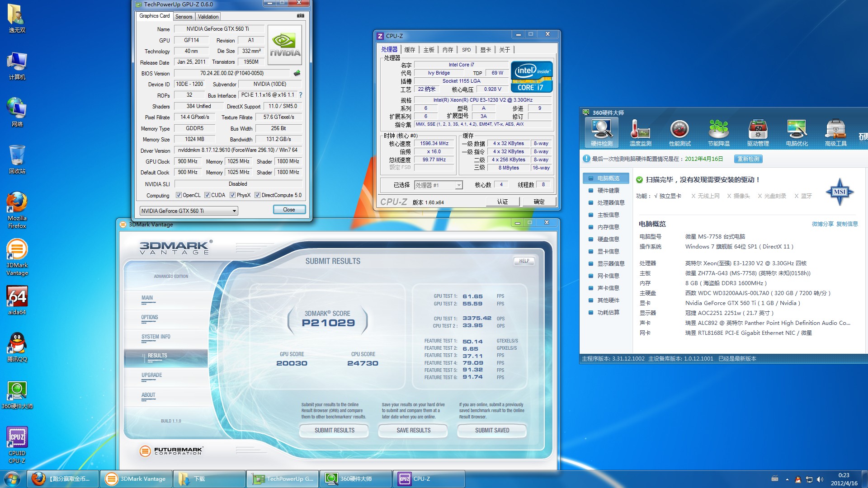
Task: Click SUBMIT SAVED button in 3DMark Vantage
Action: 492,431
